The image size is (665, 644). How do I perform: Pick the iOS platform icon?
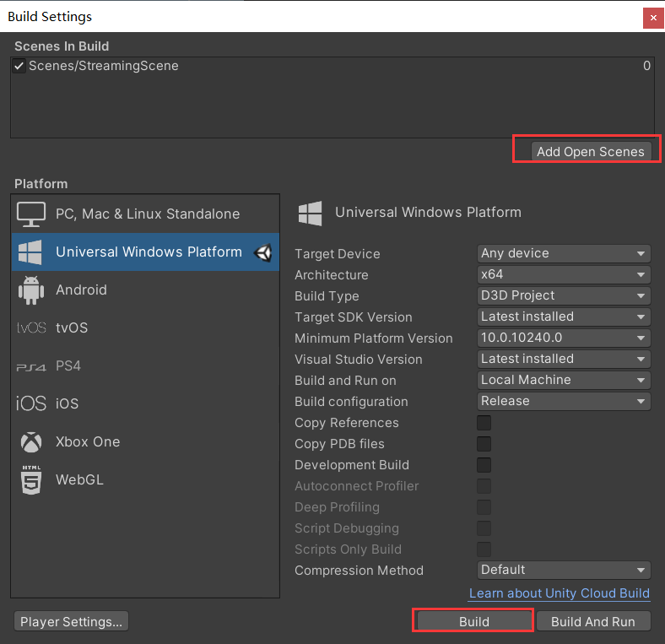pos(31,403)
